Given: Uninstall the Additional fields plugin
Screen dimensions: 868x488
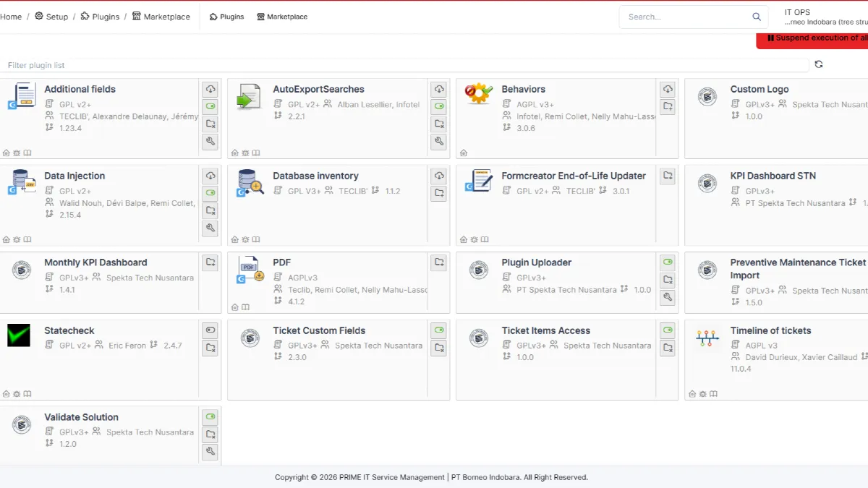Looking at the screenshot, I should click(210, 124).
